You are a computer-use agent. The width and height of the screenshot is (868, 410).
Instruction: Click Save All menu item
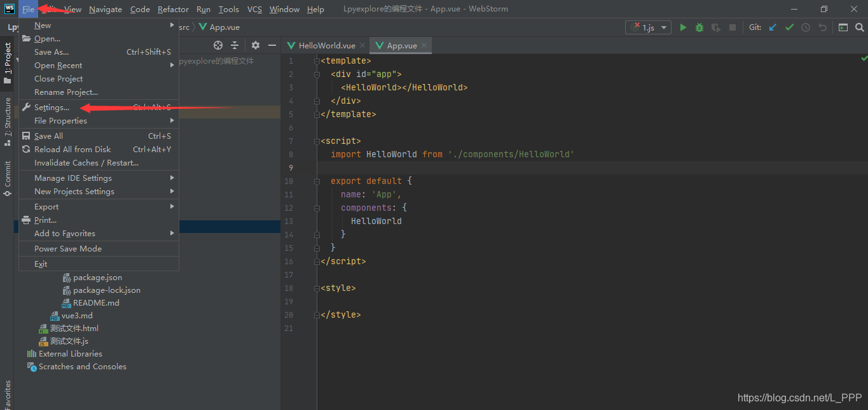[99, 136]
